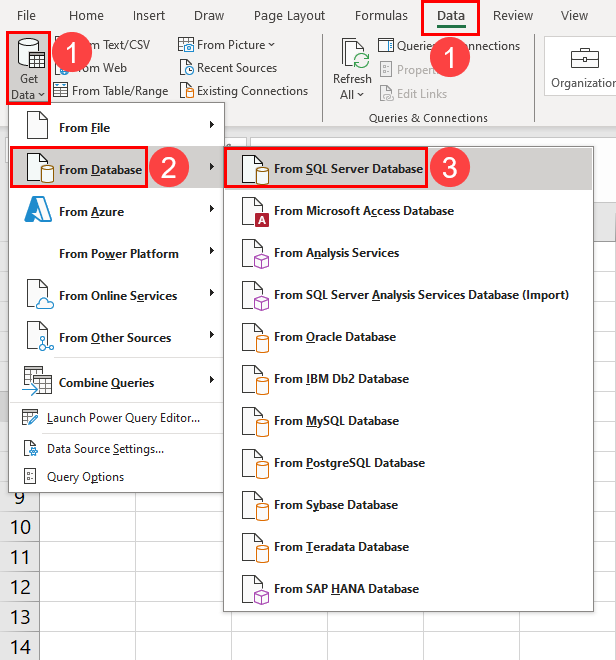Click the Launch Power Query Editor icon

[29, 418]
